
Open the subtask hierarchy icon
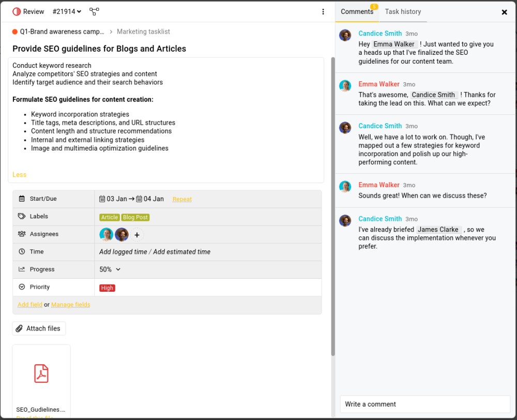click(94, 11)
